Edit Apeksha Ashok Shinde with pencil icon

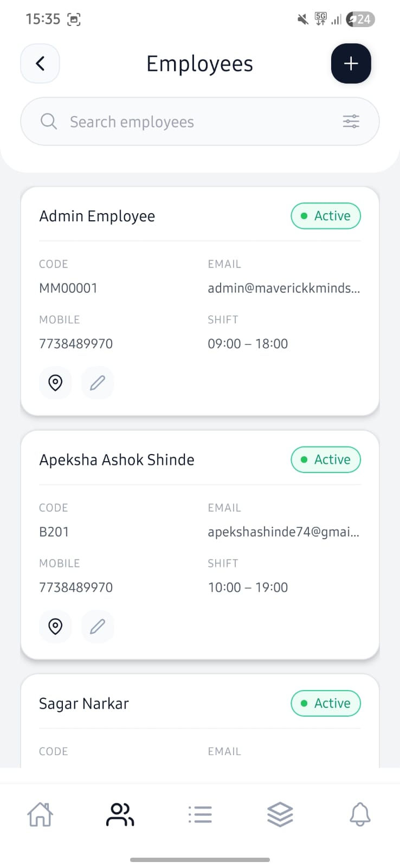click(98, 627)
